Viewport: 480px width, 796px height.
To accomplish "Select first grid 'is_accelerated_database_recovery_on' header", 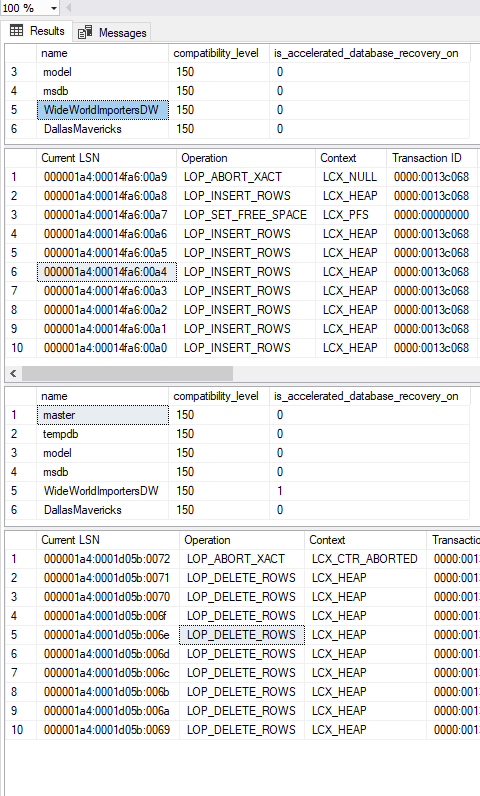I will [x=369, y=53].
